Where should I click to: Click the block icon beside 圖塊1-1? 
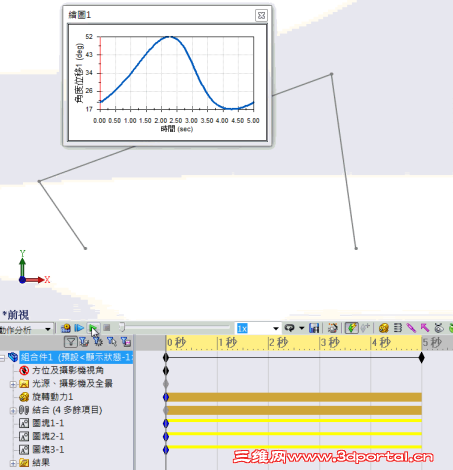24,423
